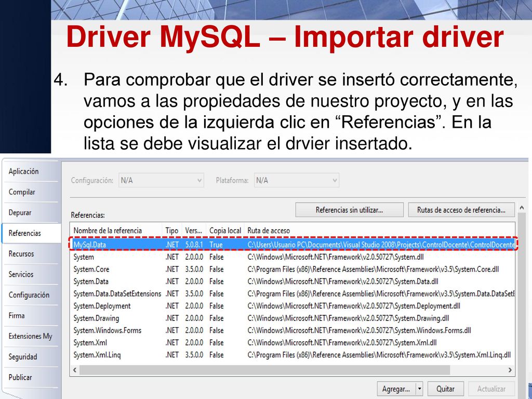This screenshot has width=532, height=399.
Task: Click the True copia local value
Action: (216, 245)
